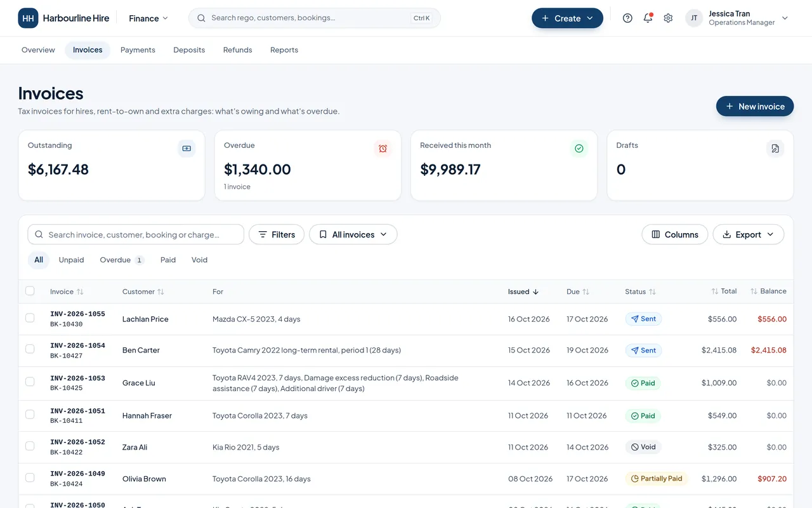Sort by the Customer column arrows
The width and height of the screenshot is (812, 508).
pyautogui.click(x=160, y=292)
